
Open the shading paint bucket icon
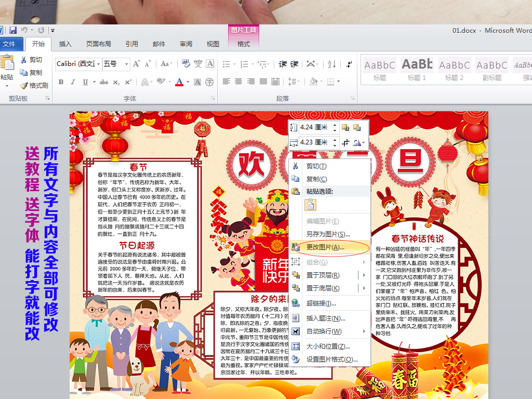(x=313, y=81)
